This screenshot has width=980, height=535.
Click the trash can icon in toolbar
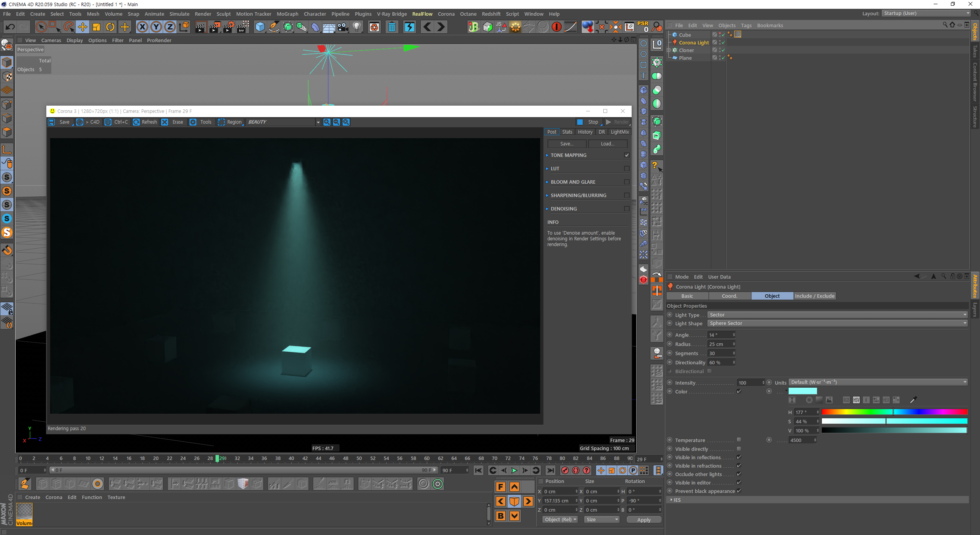392,27
